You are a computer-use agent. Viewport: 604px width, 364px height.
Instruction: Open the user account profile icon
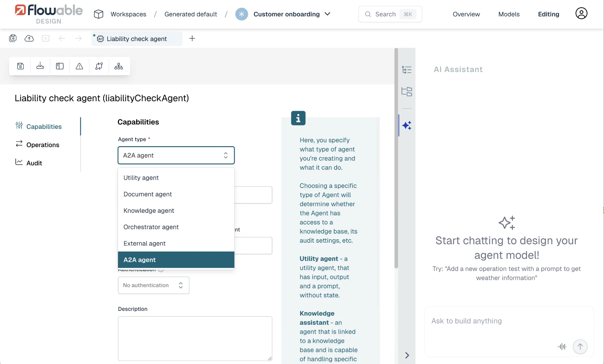coord(581,14)
